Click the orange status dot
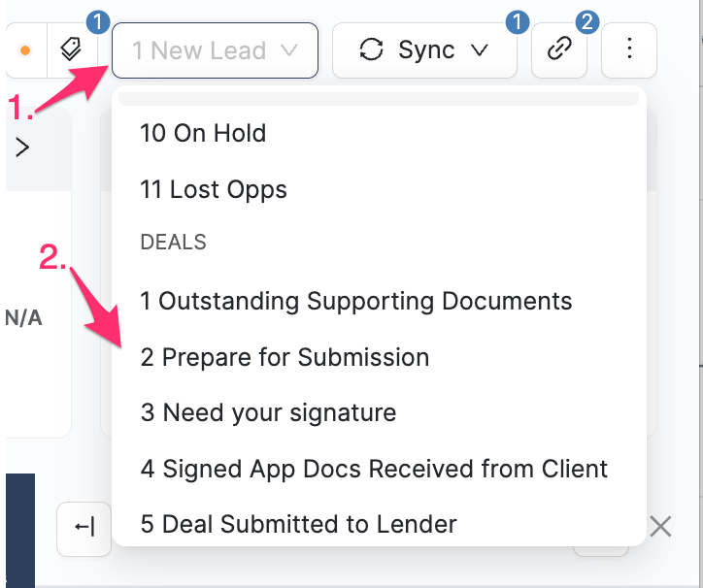 coord(25,50)
